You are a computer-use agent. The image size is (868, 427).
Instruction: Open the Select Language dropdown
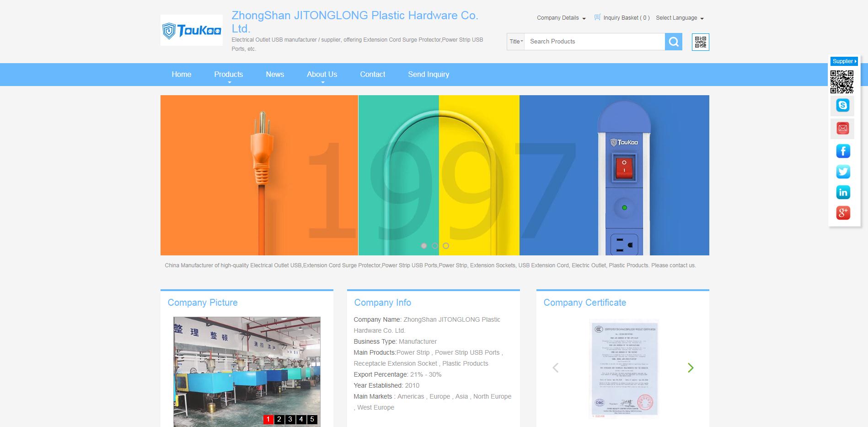click(x=680, y=18)
